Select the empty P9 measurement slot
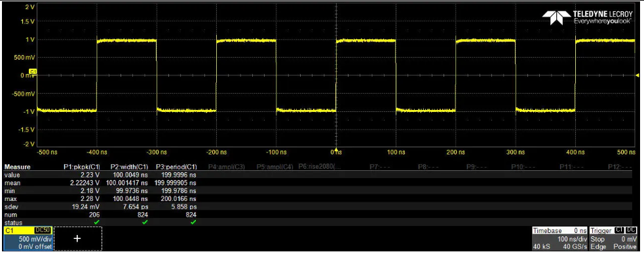The width and height of the screenshot is (644, 254). click(x=476, y=168)
